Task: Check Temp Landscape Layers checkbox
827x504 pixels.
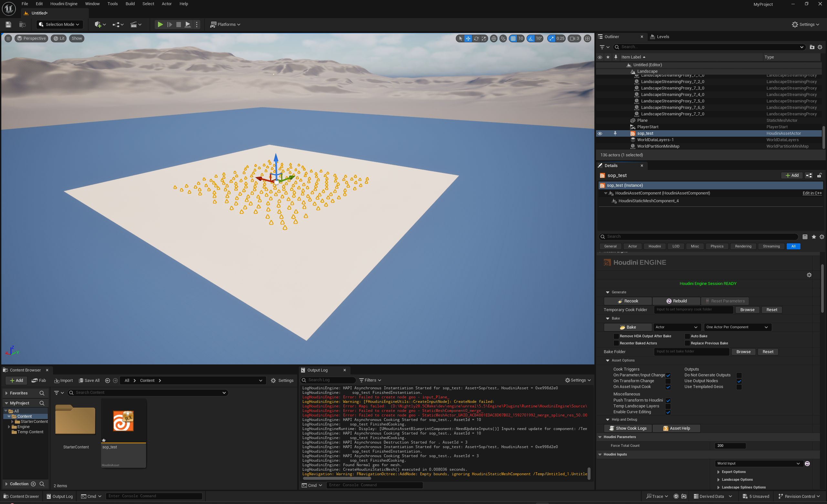Action: point(668,406)
